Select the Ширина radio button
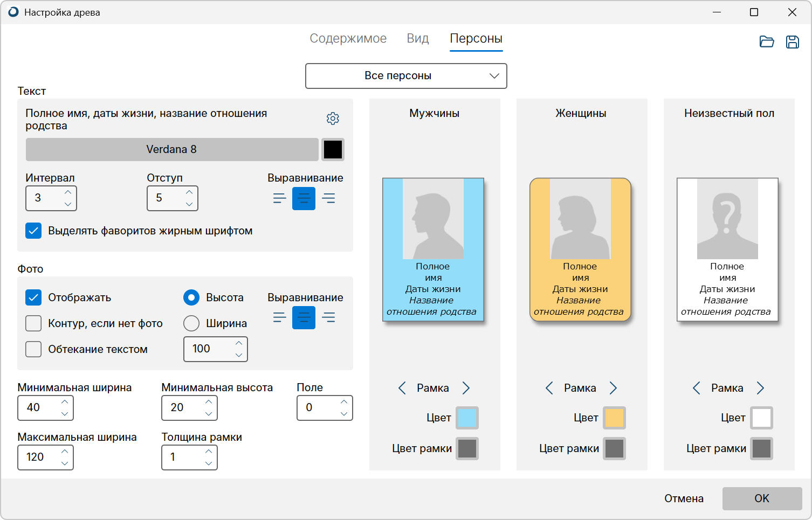Viewport: 812px width, 520px height. [x=191, y=323]
